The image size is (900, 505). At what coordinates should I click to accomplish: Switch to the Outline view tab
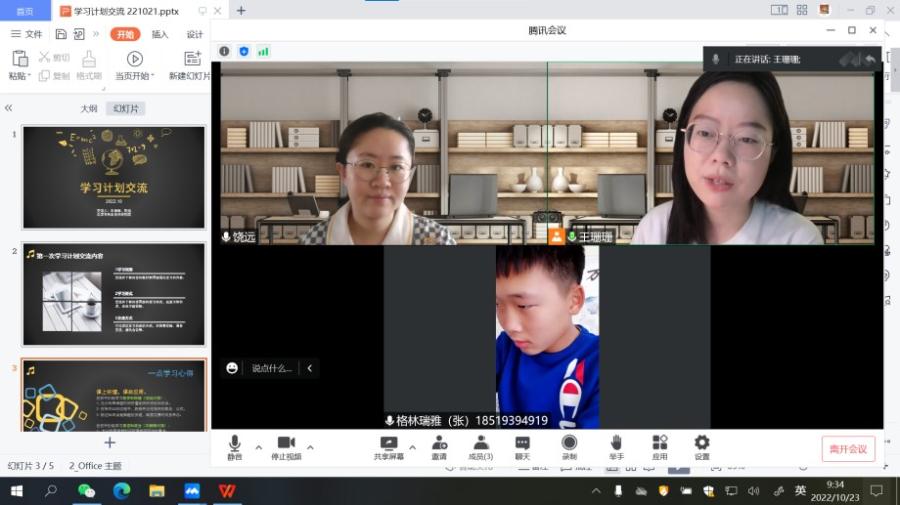coord(89,108)
